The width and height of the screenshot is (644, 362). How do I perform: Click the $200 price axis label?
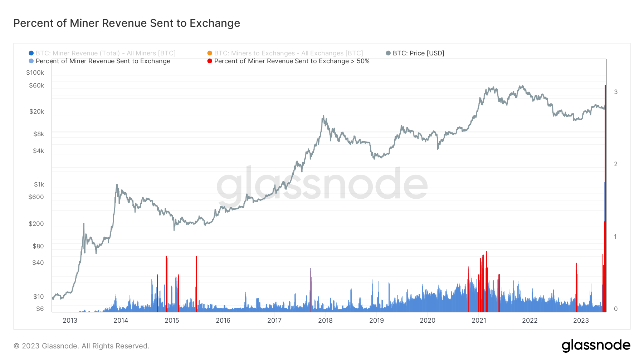(36, 224)
